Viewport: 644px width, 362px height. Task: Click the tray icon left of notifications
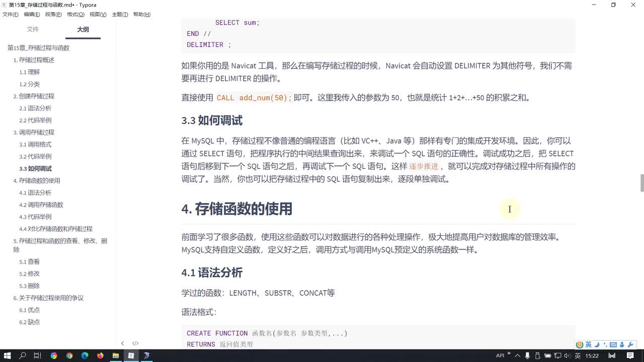point(612,355)
